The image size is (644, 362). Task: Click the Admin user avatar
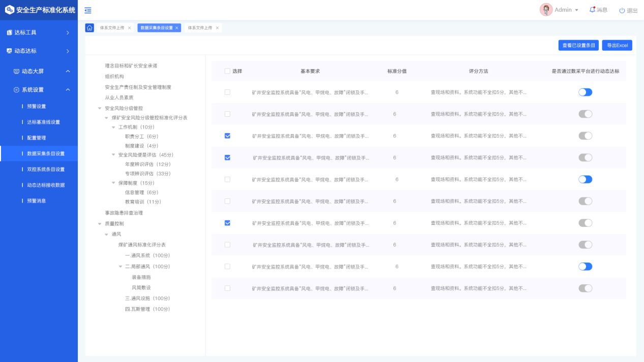coord(546,10)
